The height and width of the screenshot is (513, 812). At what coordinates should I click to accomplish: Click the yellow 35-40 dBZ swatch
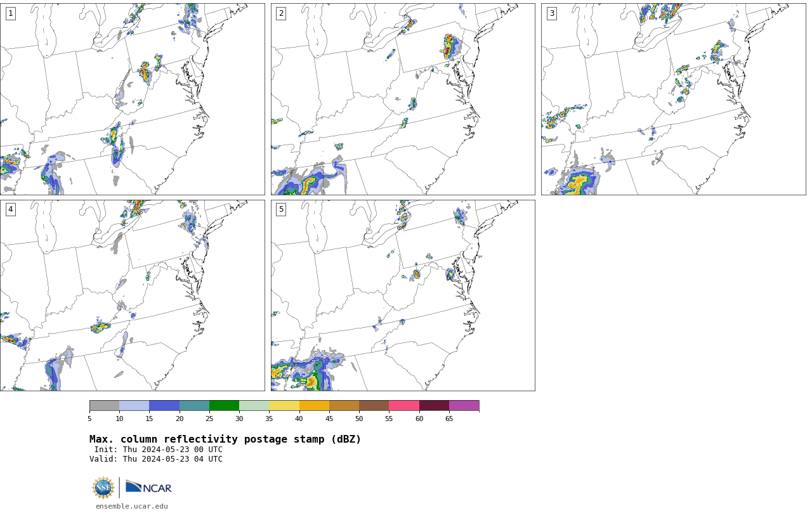[284, 406]
